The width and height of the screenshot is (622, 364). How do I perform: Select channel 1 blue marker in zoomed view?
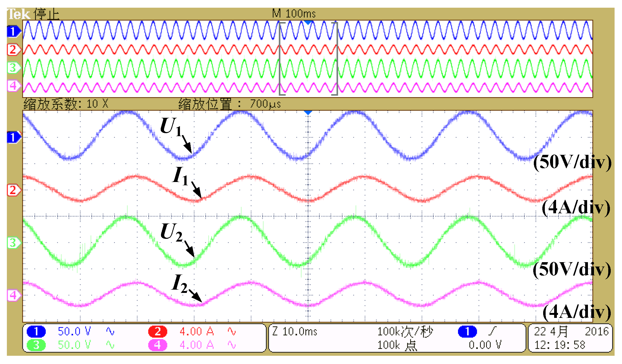point(13,137)
